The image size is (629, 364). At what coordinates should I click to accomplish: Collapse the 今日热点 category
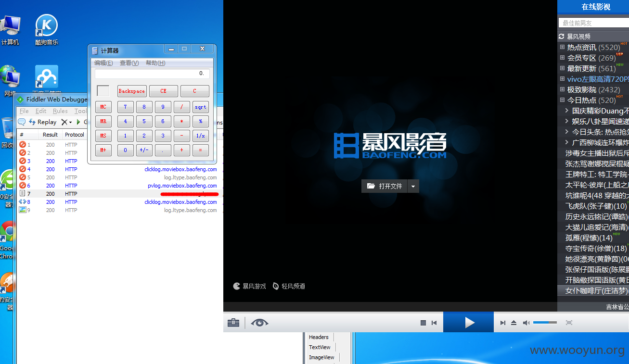coord(562,100)
